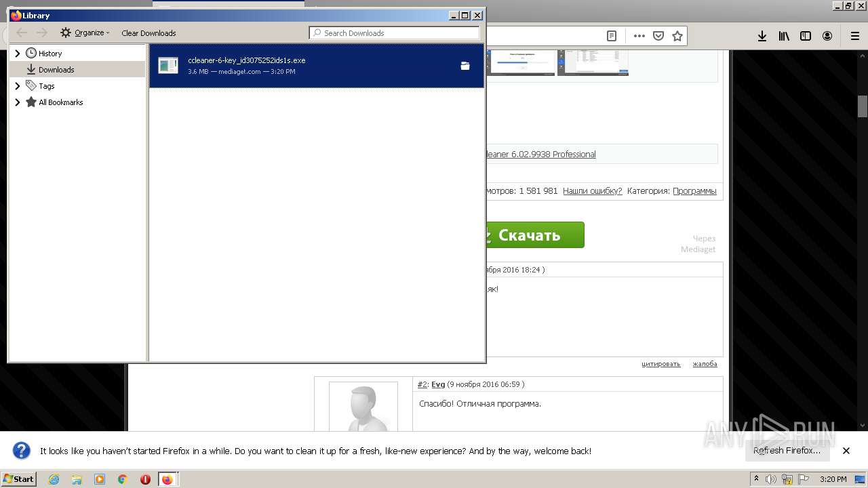Open the network tray icon
The width and height of the screenshot is (868, 488).
pos(787,479)
